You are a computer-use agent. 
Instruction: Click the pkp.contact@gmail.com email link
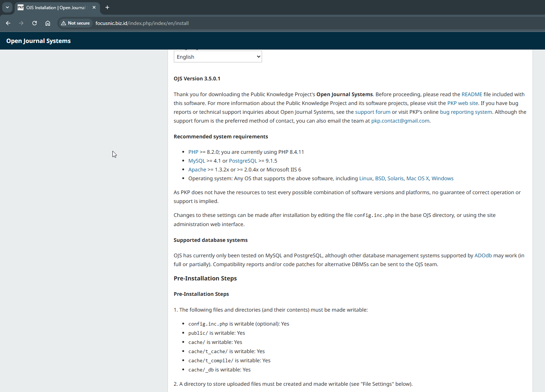pyautogui.click(x=400, y=121)
